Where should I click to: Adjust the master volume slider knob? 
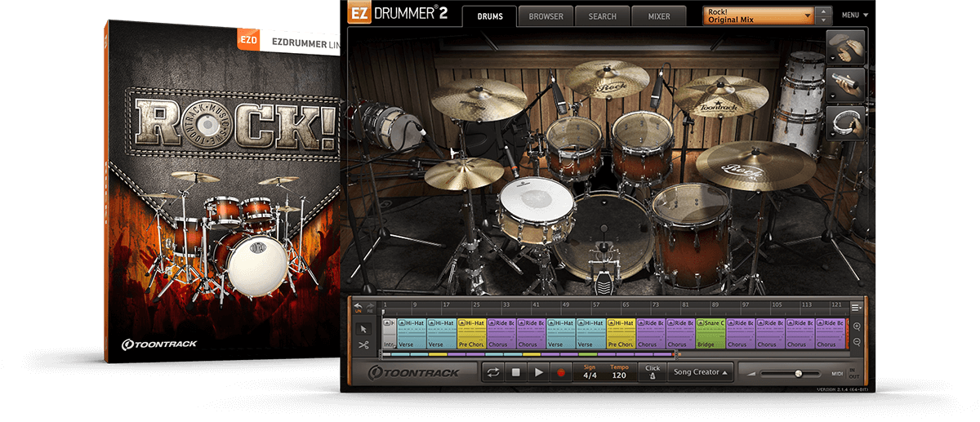pos(798,373)
